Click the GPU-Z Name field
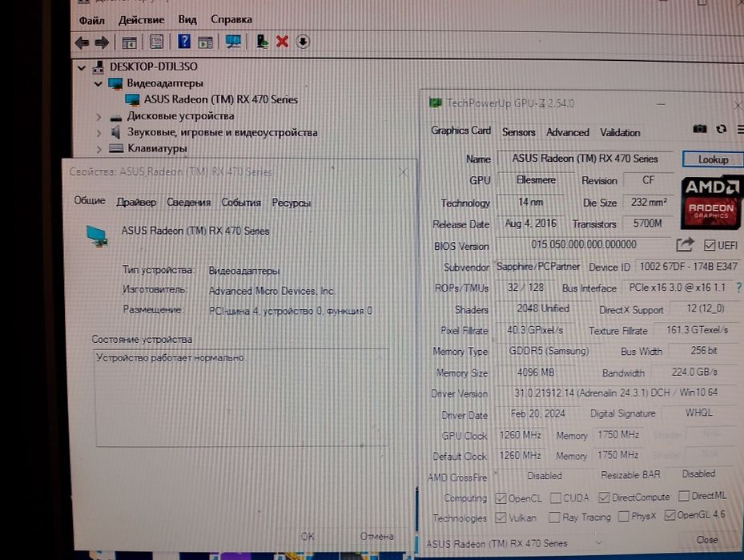The width and height of the screenshot is (744, 560). 585,159
